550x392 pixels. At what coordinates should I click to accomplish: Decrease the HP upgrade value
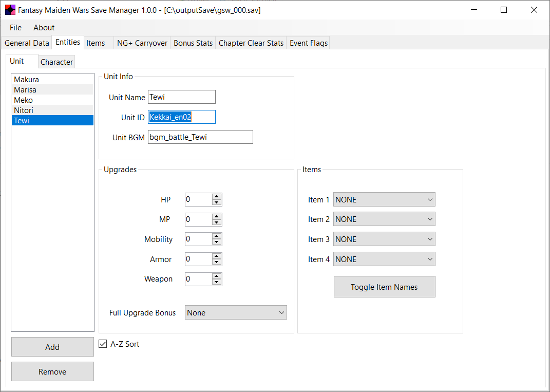[217, 202]
